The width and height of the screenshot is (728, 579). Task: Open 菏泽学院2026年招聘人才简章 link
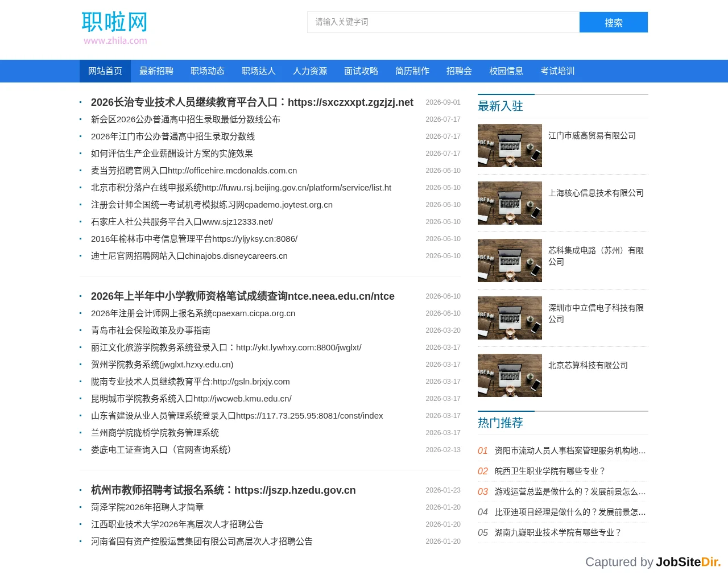(x=147, y=507)
